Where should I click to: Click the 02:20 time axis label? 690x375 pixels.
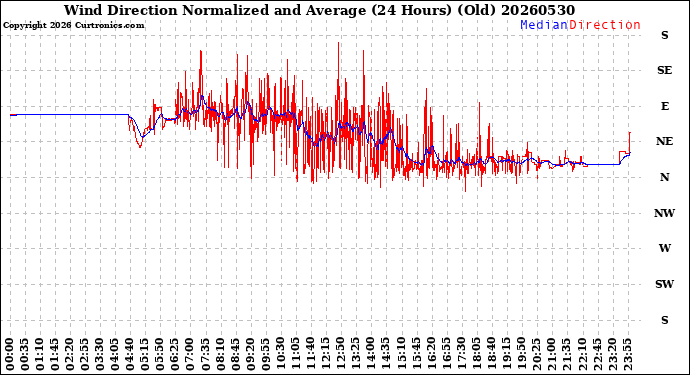[70, 354]
